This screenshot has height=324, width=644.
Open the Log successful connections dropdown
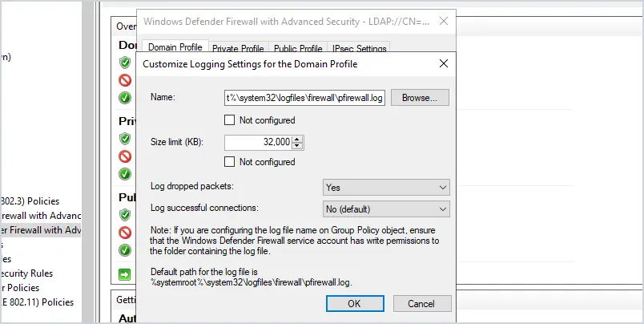click(386, 209)
